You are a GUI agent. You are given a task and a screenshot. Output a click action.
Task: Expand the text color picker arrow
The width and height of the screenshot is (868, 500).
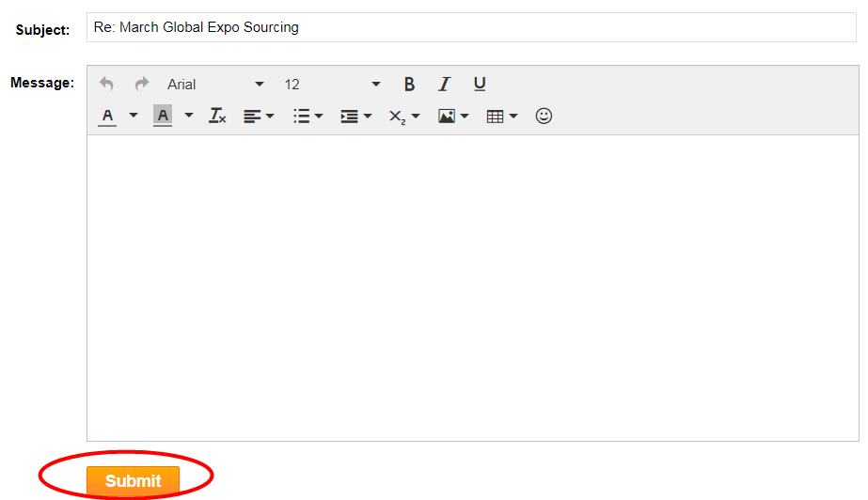tap(133, 117)
